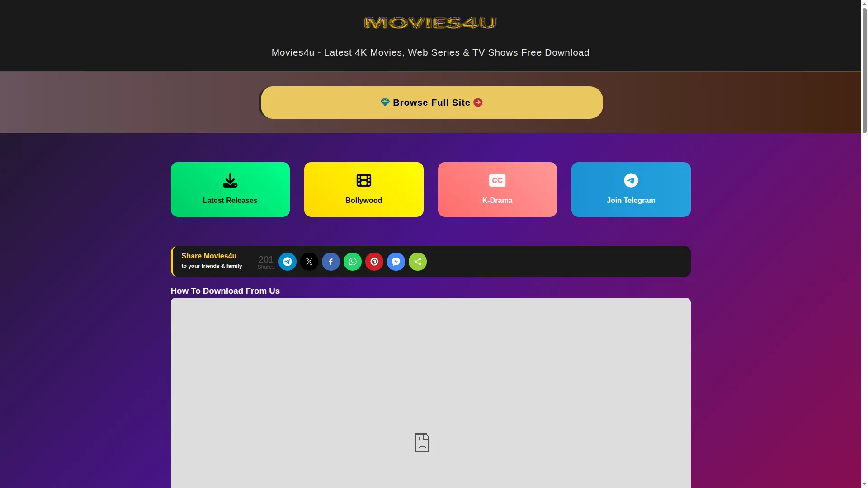Share on WhatsApp
This screenshot has height=488, width=868.
click(x=353, y=262)
